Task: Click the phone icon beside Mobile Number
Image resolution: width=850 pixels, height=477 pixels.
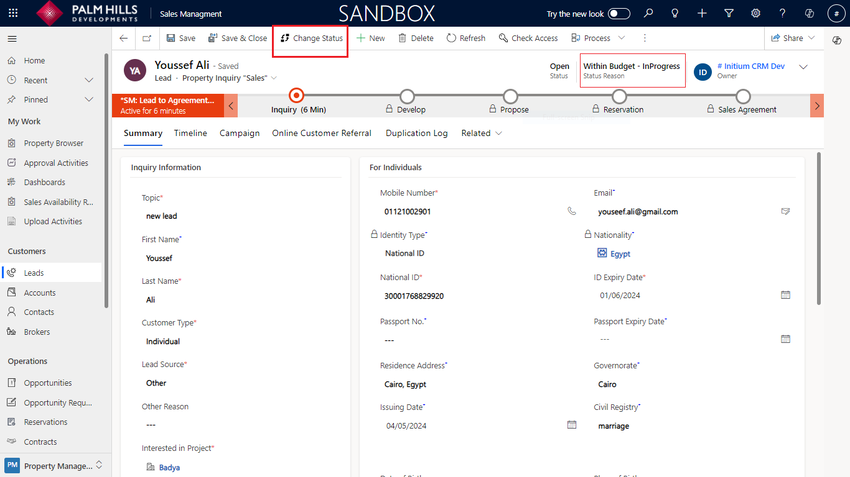Action: click(572, 212)
